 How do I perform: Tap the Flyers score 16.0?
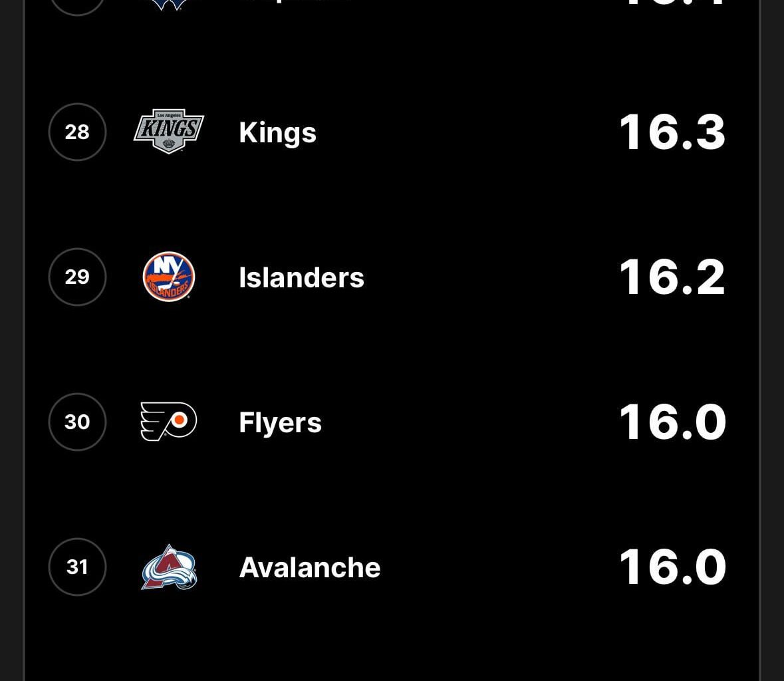click(x=672, y=421)
